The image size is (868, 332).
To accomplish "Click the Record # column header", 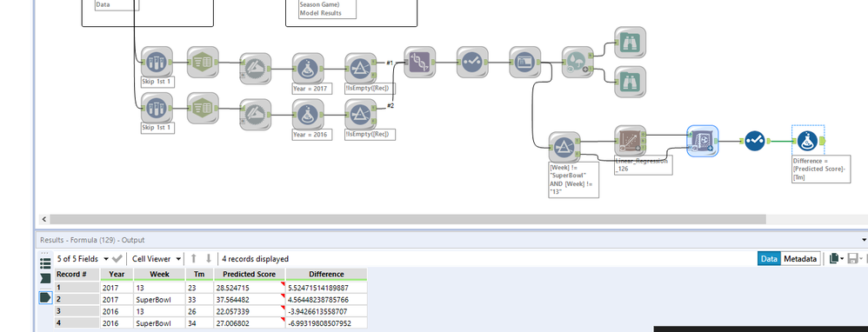I will click(x=77, y=274).
